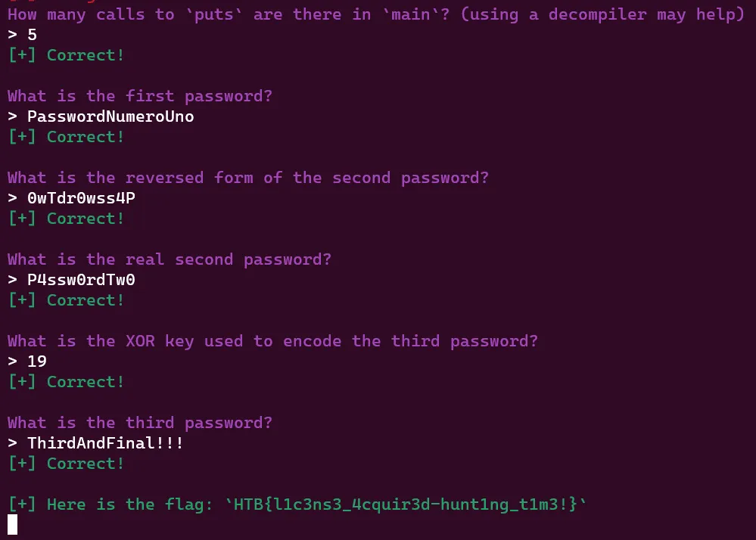Click 'Correct!' under the XOR key answer
This screenshot has width=756, height=540.
pos(86,382)
